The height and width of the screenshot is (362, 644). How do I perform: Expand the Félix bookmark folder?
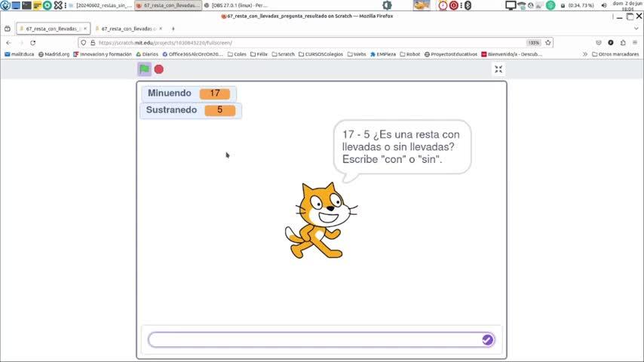[259, 54]
